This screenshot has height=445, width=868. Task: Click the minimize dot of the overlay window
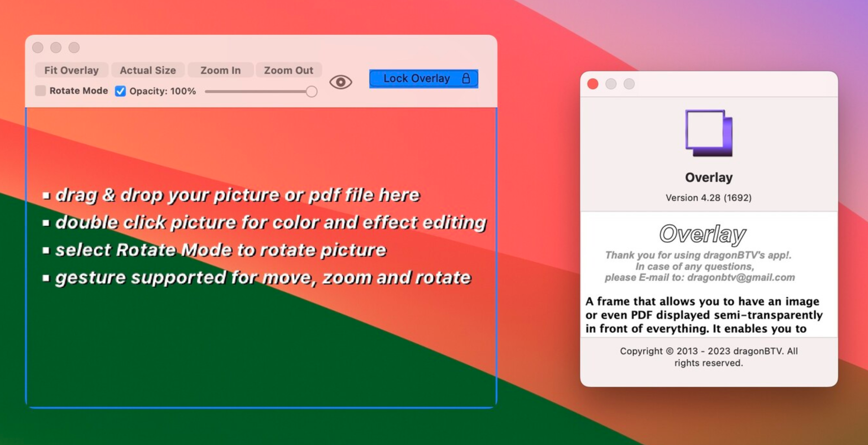(x=56, y=48)
